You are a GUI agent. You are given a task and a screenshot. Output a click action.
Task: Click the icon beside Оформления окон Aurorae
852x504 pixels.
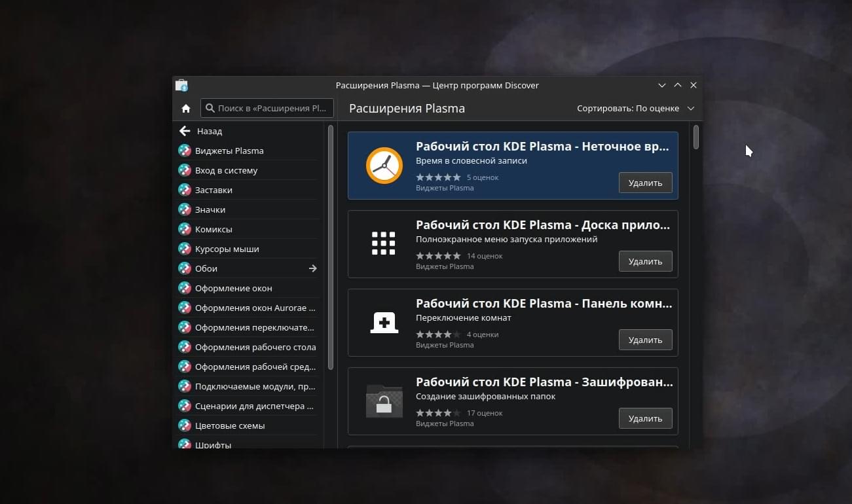[185, 308]
